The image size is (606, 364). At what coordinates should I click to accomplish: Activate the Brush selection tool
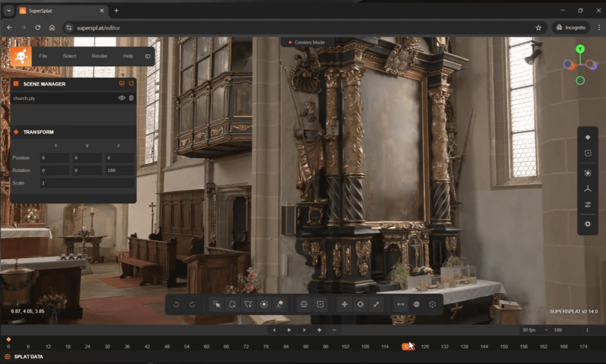pyautogui.click(x=264, y=304)
